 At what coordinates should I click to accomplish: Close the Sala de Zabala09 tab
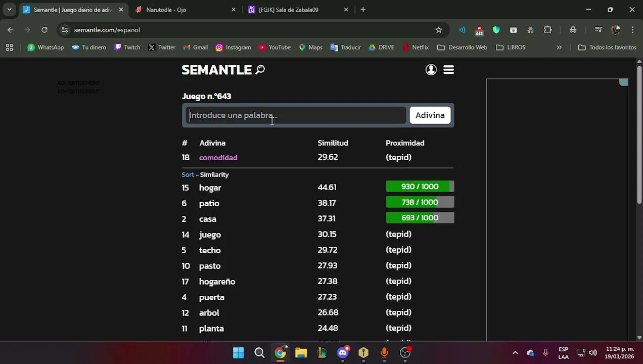pos(346,10)
